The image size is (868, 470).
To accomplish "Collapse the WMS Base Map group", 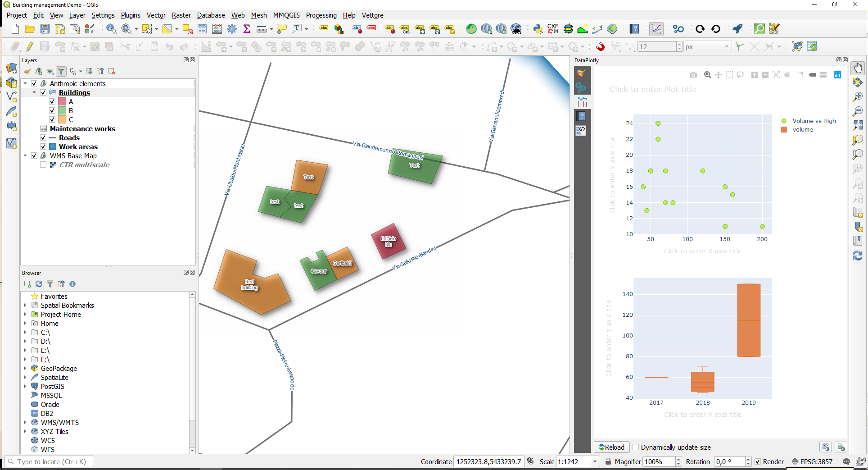I will tap(25, 155).
